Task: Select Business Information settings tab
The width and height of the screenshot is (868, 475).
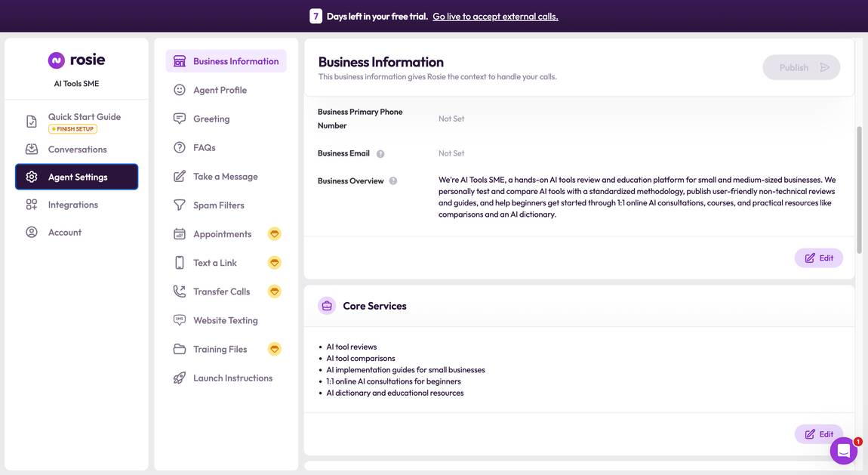Action: point(226,61)
